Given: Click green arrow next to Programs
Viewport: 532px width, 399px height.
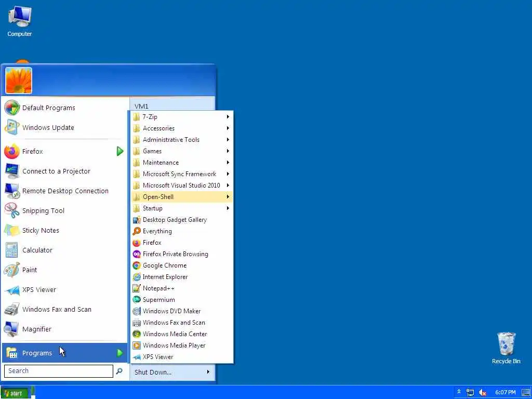Looking at the screenshot, I should tap(120, 353).
